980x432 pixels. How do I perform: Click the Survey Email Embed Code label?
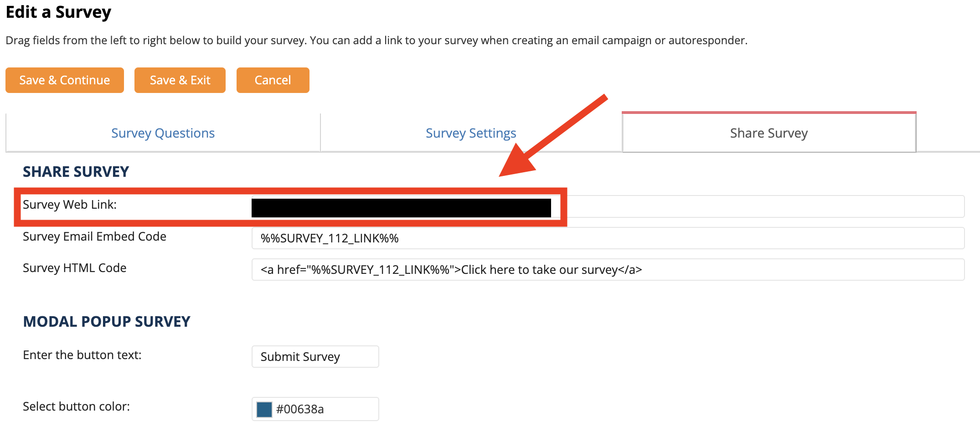pyautogui.click(x=94, y=237)
